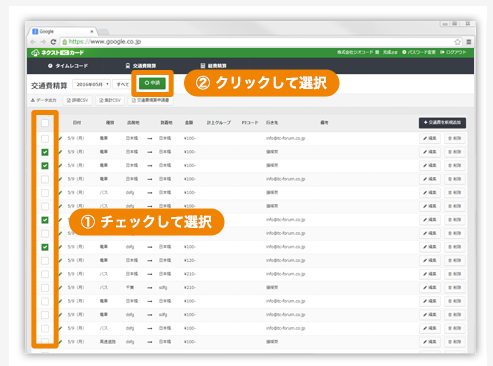Image resolution: width=493 pixels, height=366 pixels.
Task: Close the Google browser tab
Action: coord(92,31)
